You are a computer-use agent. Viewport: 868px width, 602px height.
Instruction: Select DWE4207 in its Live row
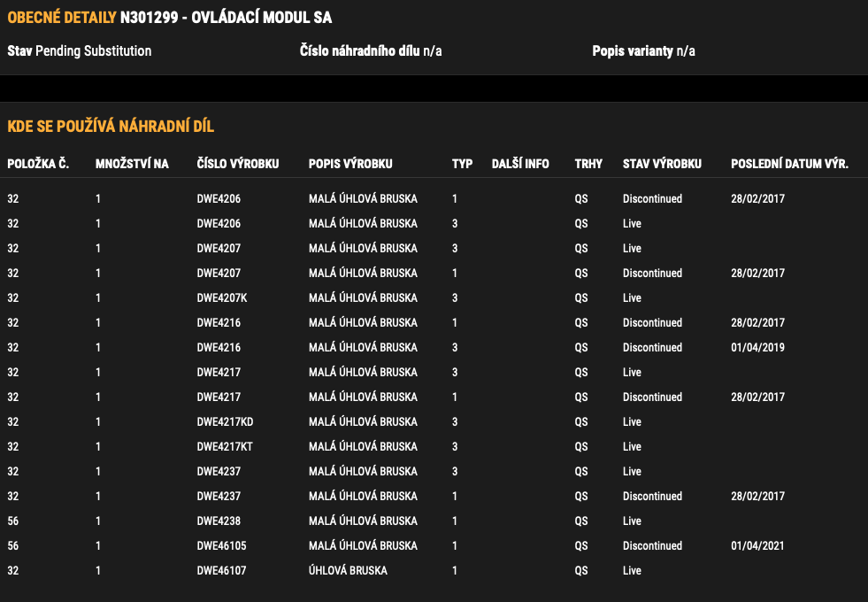219,249
